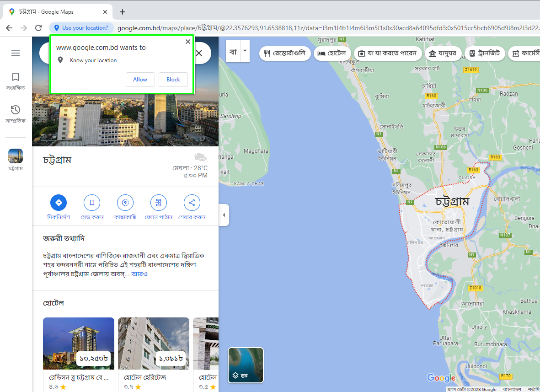Open the হোটেল হেরিটেজ card
This screenshot has width=540, height=392.
[154, 354]
